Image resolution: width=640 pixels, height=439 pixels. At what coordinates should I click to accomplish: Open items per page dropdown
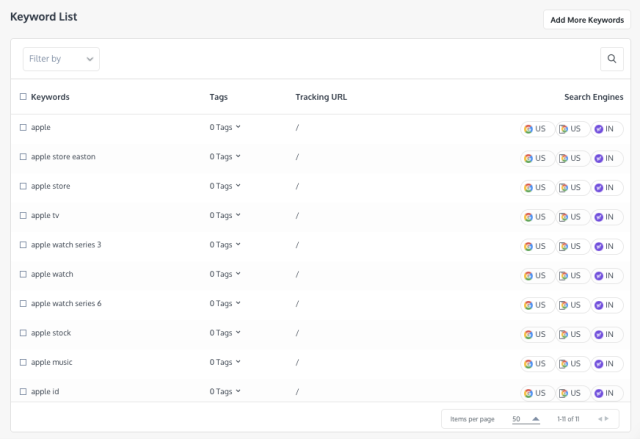[526, 419]
